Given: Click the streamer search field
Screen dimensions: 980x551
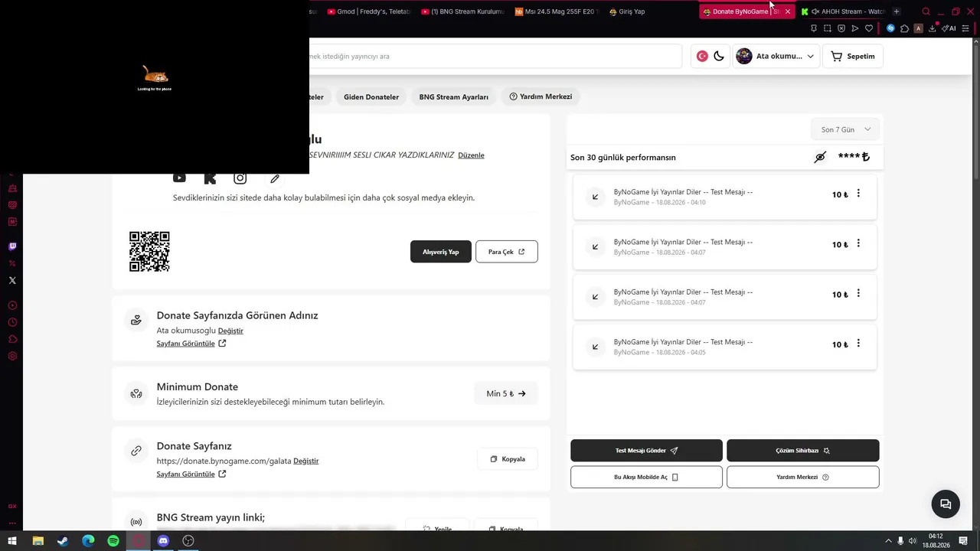Looking at the screenshot, I should point(495,56).
